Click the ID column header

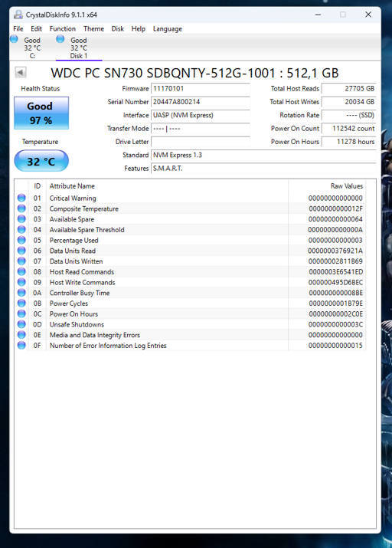37,186
